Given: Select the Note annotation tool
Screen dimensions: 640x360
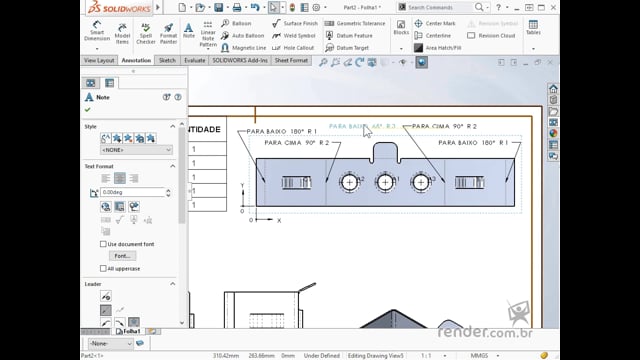Looking at the screenshot, I should (x=189, y=31).
